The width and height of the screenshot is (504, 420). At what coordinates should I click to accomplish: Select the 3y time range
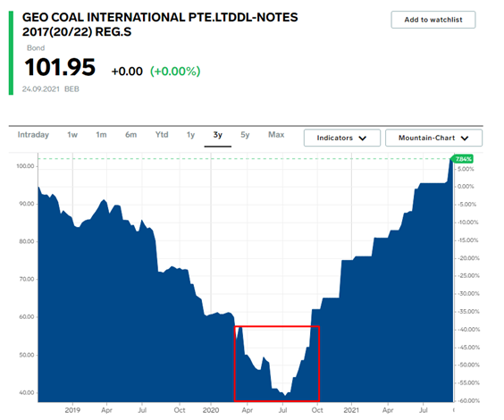(x=218, y=135)
